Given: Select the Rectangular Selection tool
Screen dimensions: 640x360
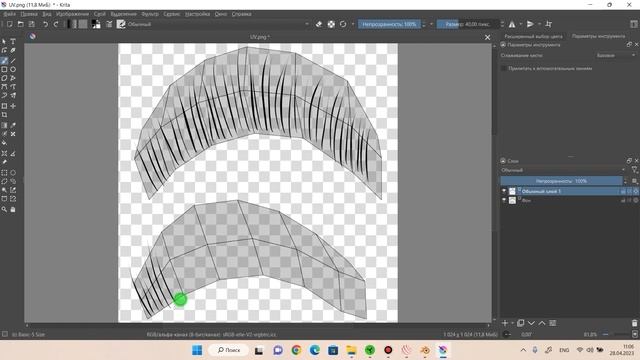Looking at the screenshot, I should point(4,173).
